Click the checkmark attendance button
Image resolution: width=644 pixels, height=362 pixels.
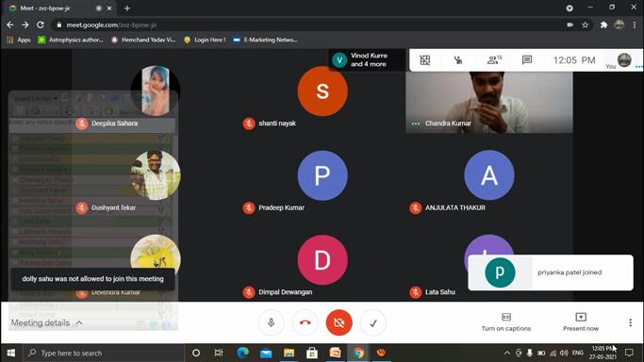[x=373, y=322]
